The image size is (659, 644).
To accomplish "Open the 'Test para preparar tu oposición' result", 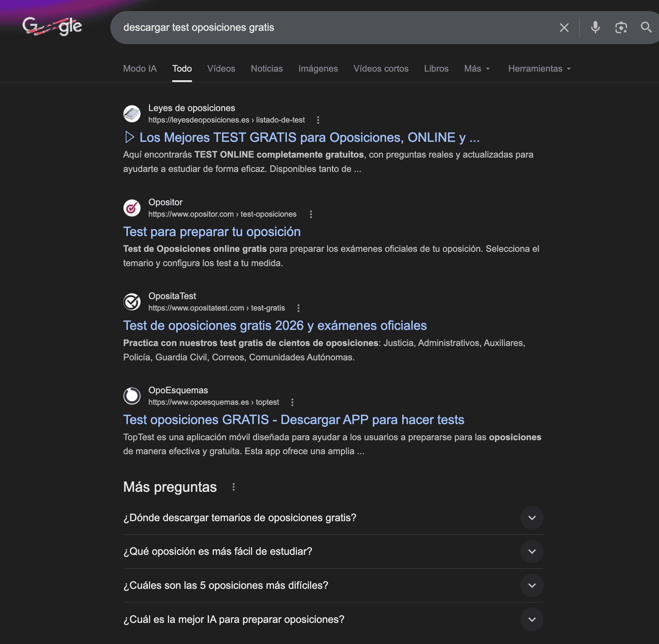I will point(212,231).
